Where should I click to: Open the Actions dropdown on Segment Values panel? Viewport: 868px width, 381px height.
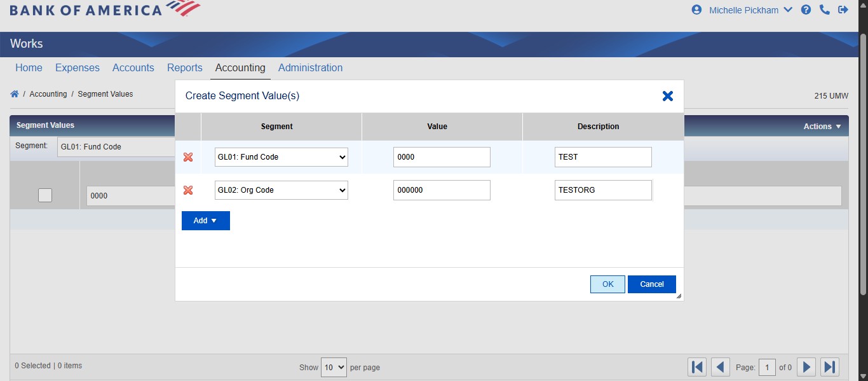(x=822, y=125)
